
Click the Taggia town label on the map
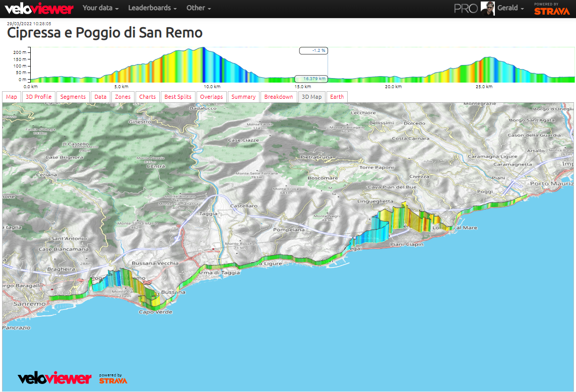pyautogui.click(x=208, y=214)
